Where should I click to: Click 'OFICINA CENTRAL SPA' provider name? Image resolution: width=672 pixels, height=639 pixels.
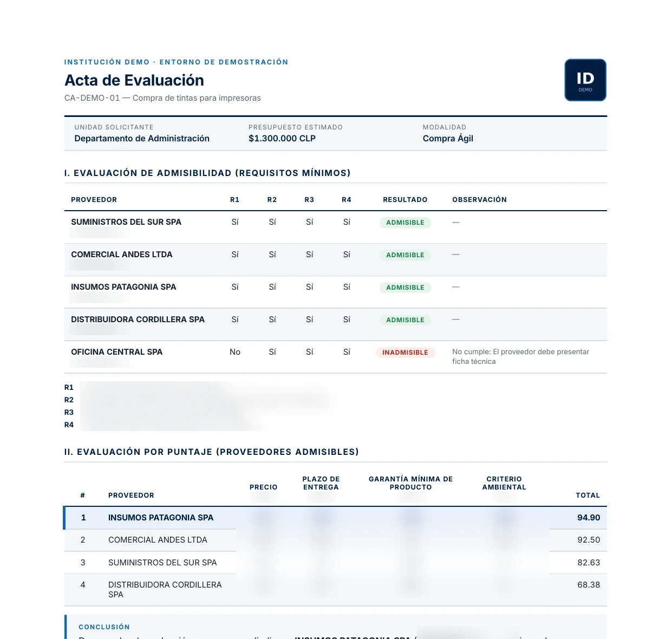(x=117, y=352)
